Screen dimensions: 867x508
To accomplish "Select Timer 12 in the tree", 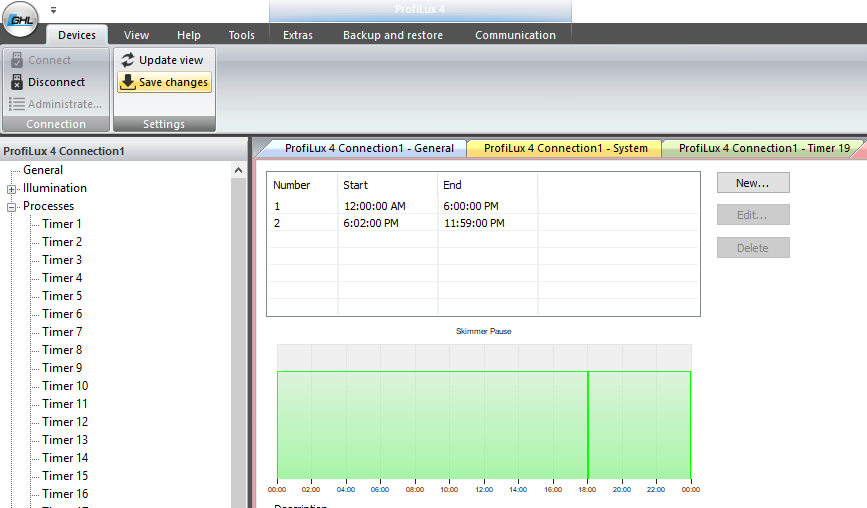I will [x=65, y=422].
